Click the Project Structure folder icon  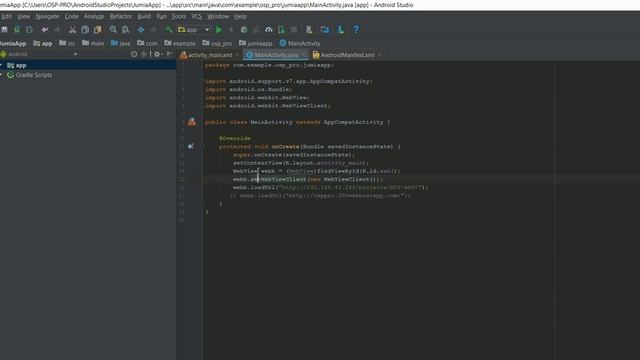pos(325,29)
